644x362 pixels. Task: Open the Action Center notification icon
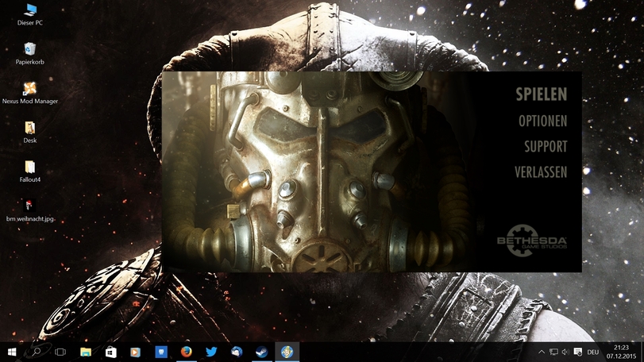tap(578, 352)
